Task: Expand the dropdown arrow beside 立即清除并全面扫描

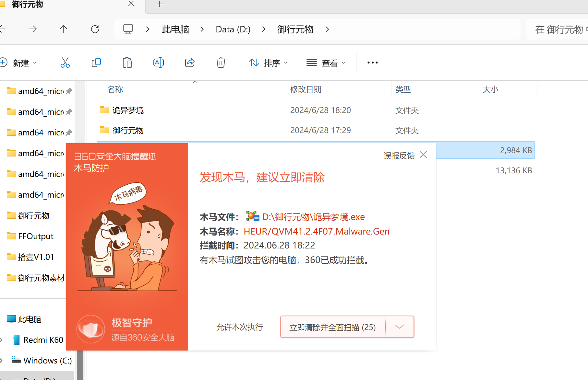Action: [400, 327]
